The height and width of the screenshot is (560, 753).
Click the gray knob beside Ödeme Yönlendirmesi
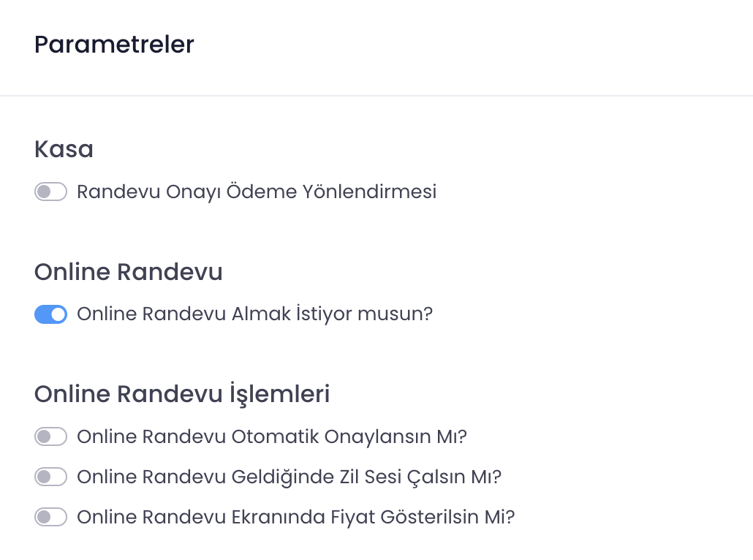(x=43, y=192)
